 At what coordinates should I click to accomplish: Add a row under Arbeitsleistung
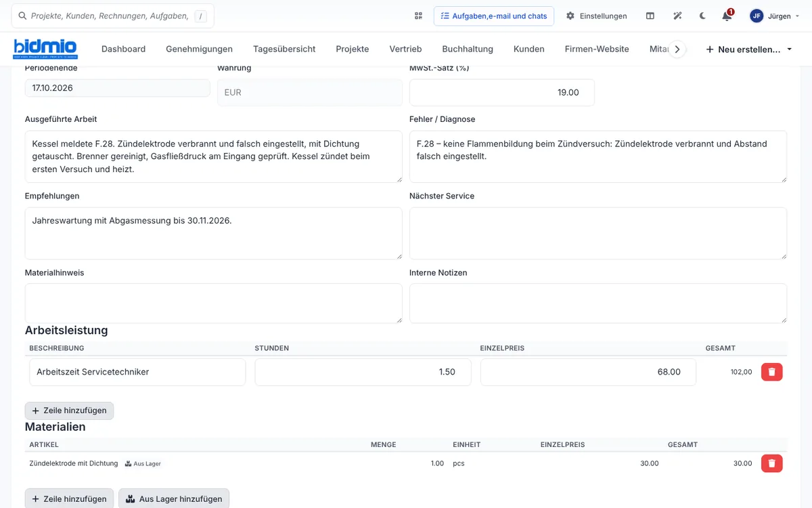click(70, 410)
